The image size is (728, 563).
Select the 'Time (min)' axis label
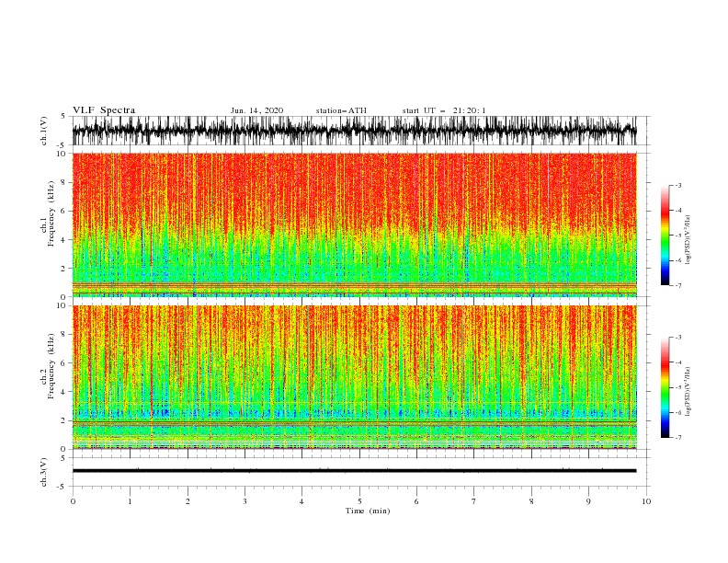pos(368,511)
